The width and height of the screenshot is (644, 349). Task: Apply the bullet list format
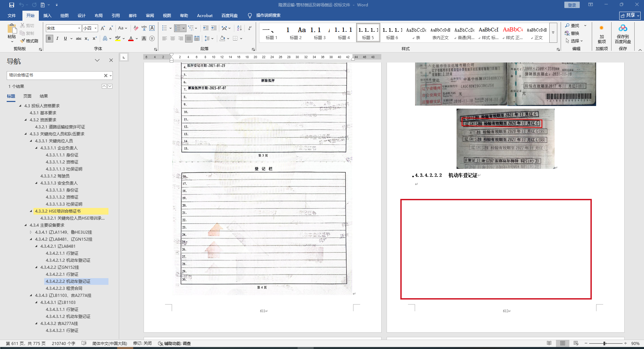click(164, 28)
